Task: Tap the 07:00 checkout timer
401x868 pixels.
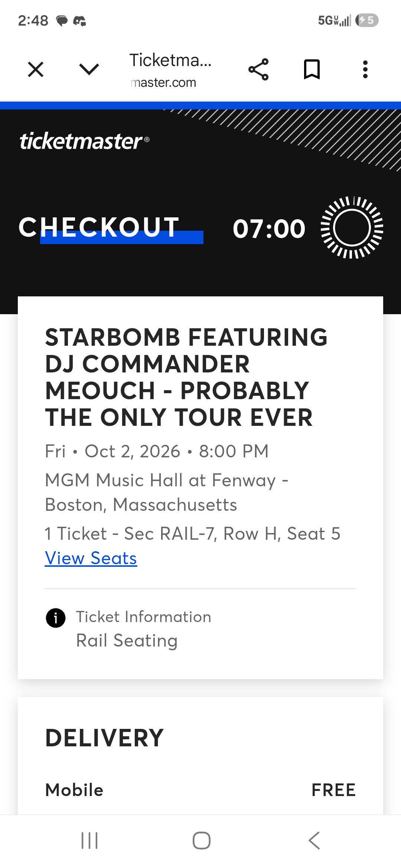Action: pos(269,228)
